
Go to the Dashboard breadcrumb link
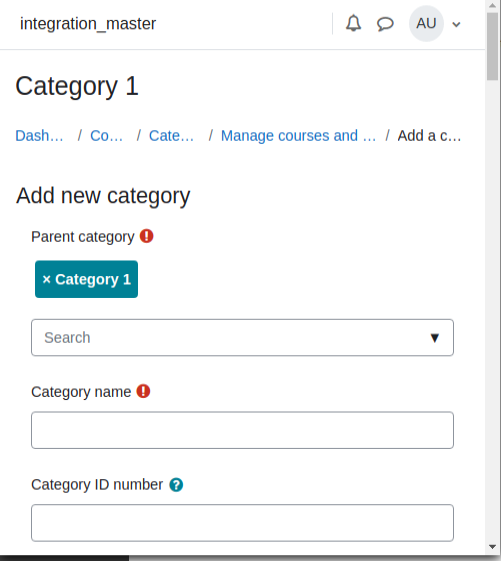point(39,136)
